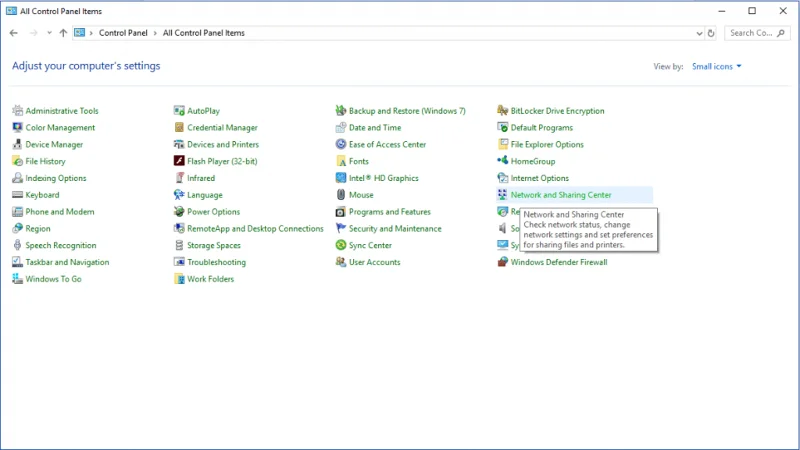Select the All Control Panel Items breadcrumb
800x450 pixels.
pyautogui.click(x=204, y=33)
